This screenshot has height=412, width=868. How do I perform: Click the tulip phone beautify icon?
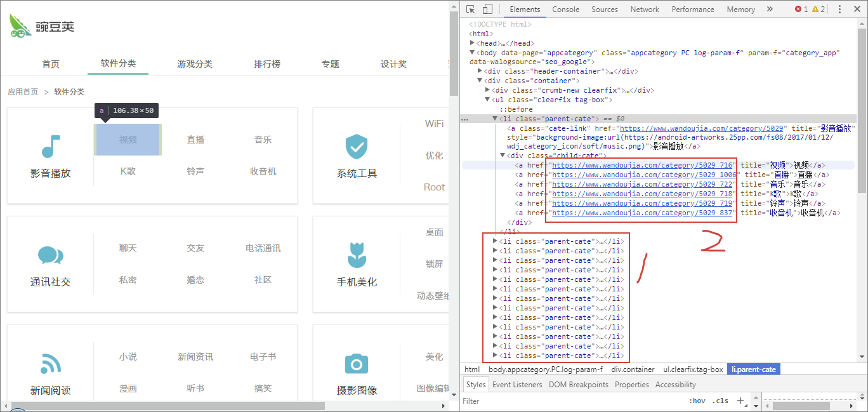pyautogui.click(x=356, y=255)
